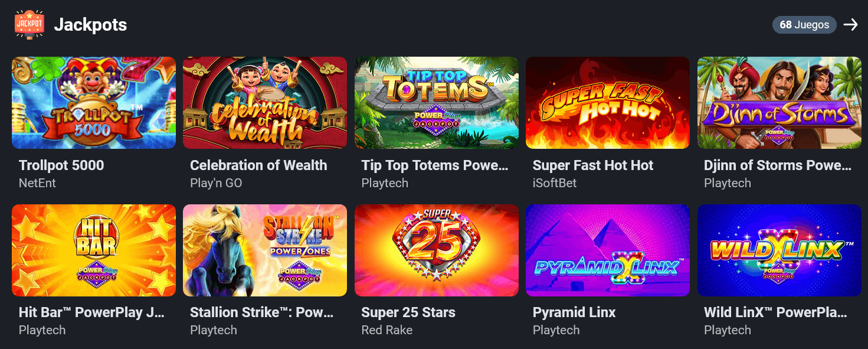Image resolution: width=868 pixels, height=349 pixels.
Task: Select the Celebration of Wealth thumbnail
Action: [x=265, y=103]
